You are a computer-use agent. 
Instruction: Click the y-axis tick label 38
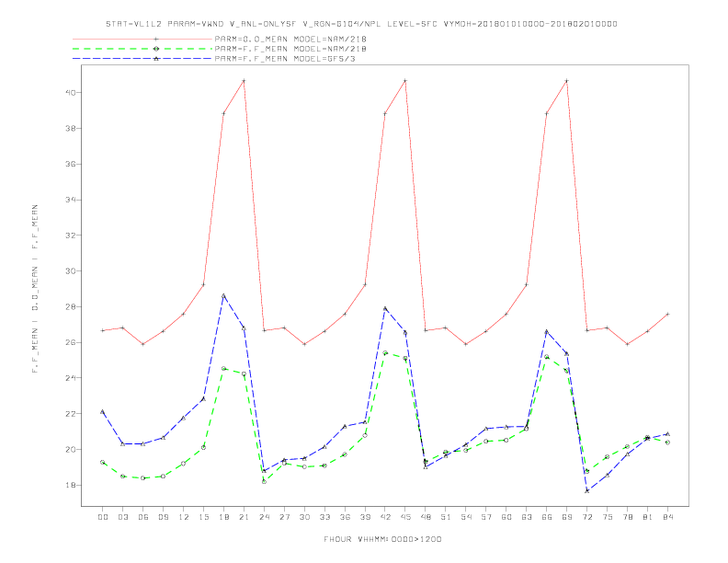click(71, 128)
